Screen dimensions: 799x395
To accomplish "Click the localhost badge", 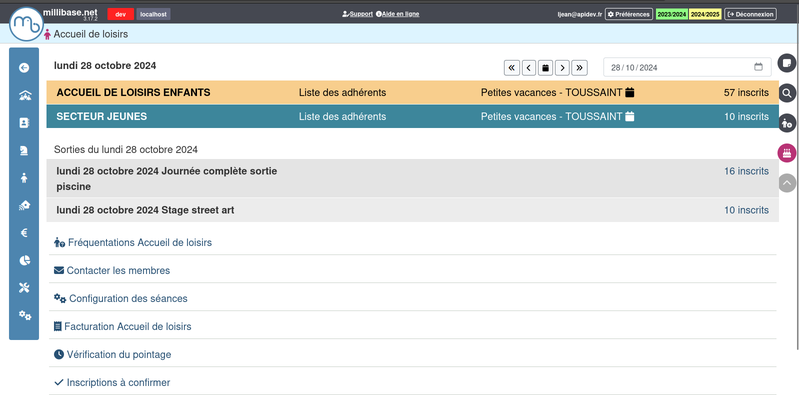I will [x=153, y=14].
